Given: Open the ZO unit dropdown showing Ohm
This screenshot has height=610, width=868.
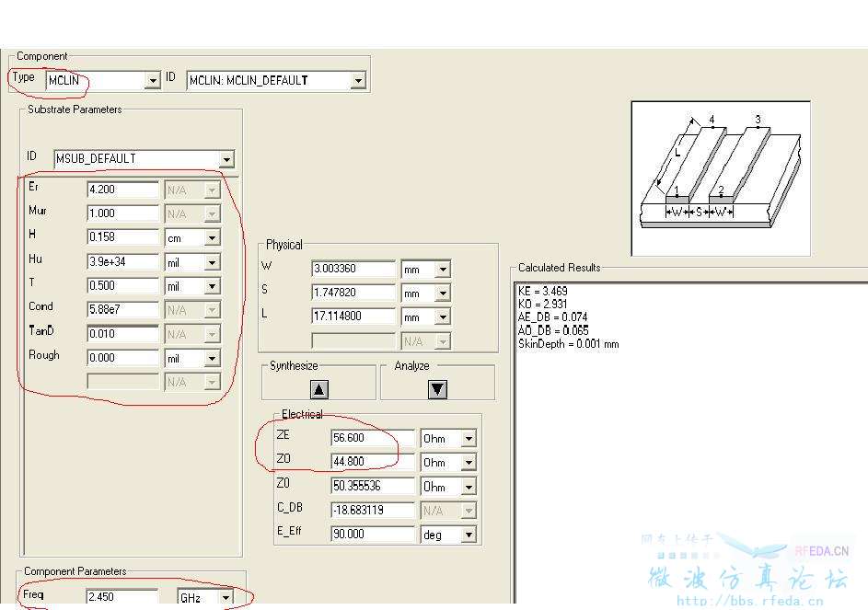Looking at the screenshot, I should pos(469,463).
